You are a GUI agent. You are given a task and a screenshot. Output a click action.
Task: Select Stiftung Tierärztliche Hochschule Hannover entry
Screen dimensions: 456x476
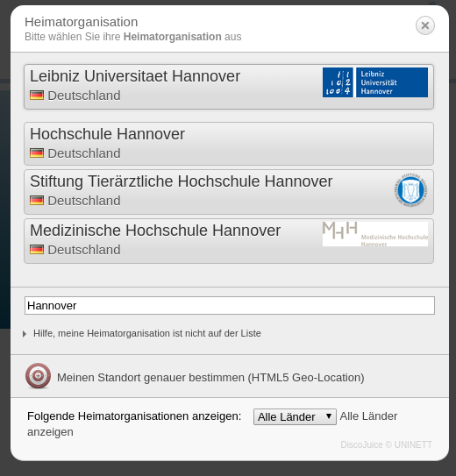[x=229, y=192]
